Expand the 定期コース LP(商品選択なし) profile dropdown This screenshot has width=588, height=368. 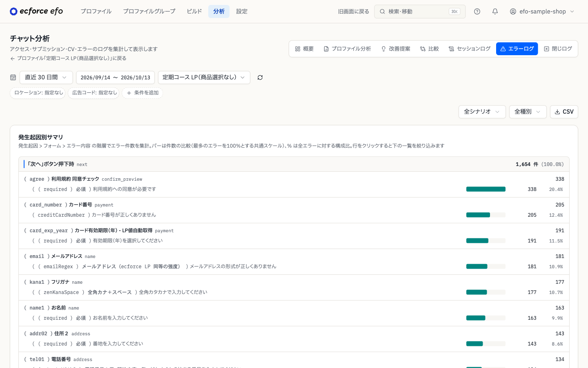click(204, 77)
